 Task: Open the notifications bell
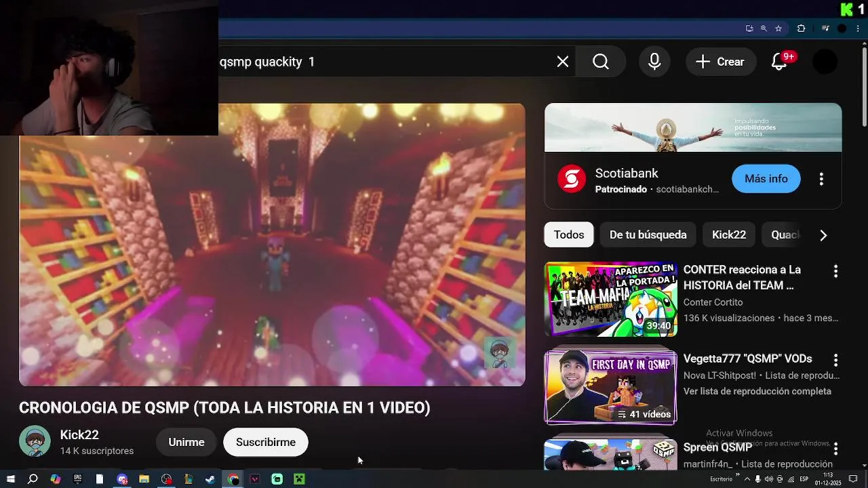coord(779,62)
